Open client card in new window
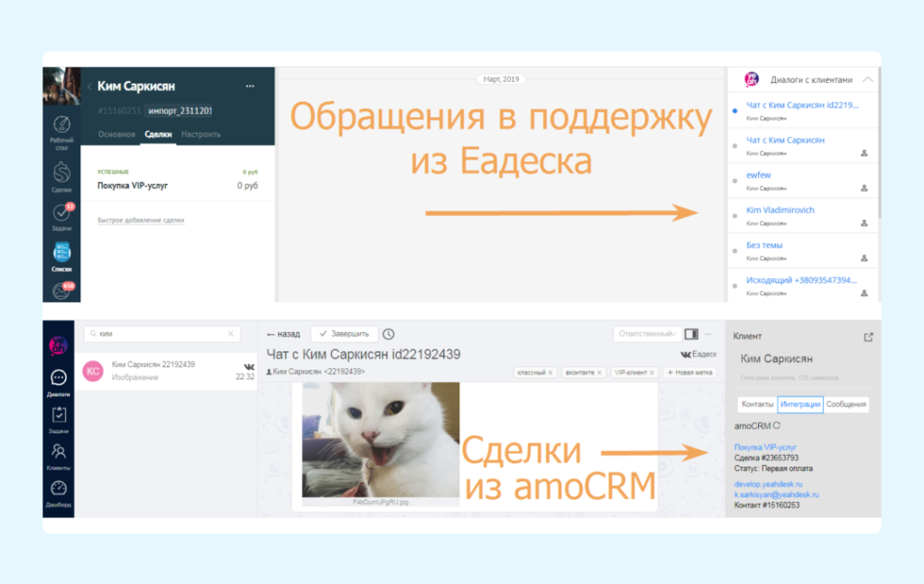This screenshot has height=584, width=924. tap(868, 338)
